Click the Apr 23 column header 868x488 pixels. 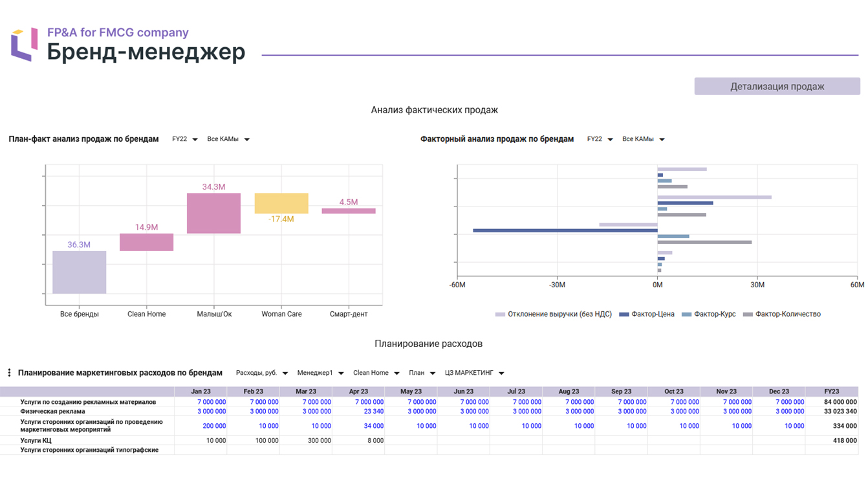358,392
